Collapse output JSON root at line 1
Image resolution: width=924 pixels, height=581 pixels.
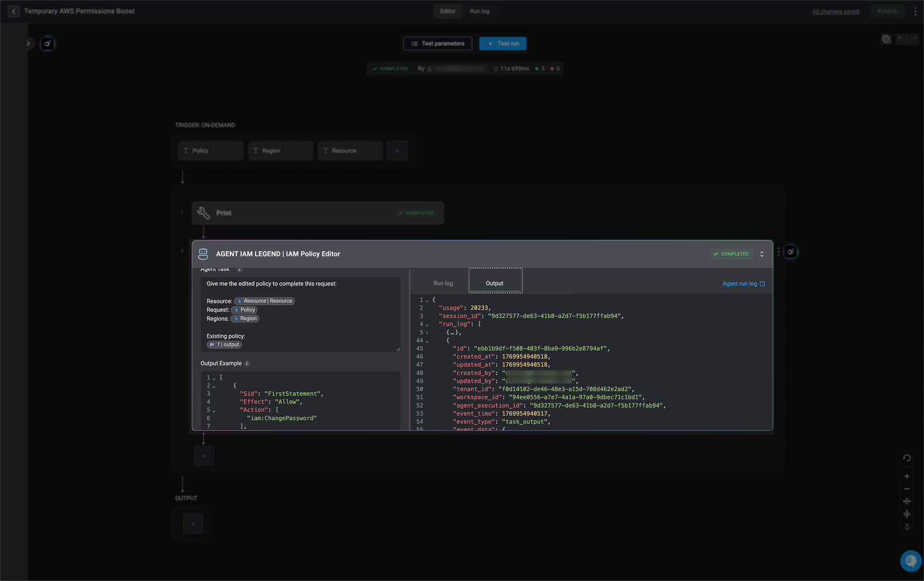coord(427,301)
